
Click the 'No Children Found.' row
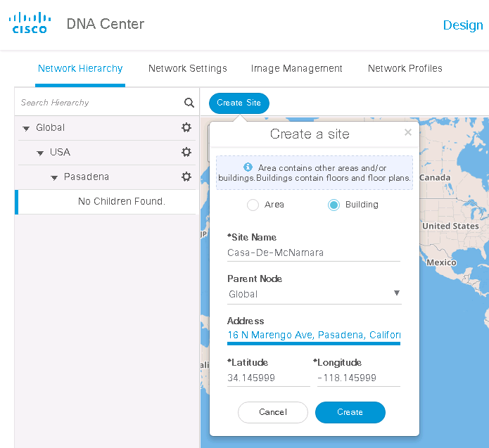(x=107, y=202)
